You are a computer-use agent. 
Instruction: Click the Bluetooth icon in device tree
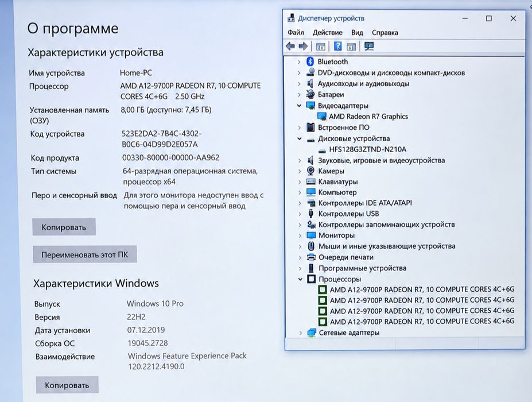coord(310,61)
